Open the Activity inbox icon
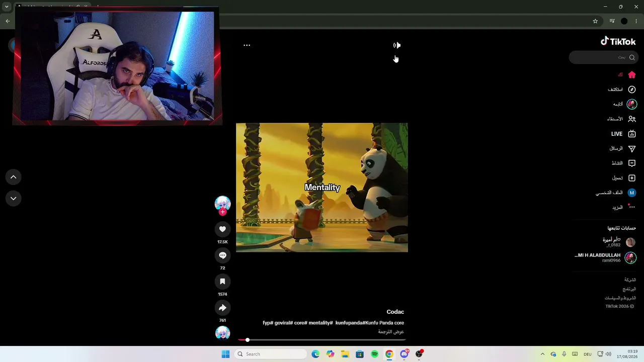The width and height of the screenshot is (644, 362). click(x=632, y=163)
